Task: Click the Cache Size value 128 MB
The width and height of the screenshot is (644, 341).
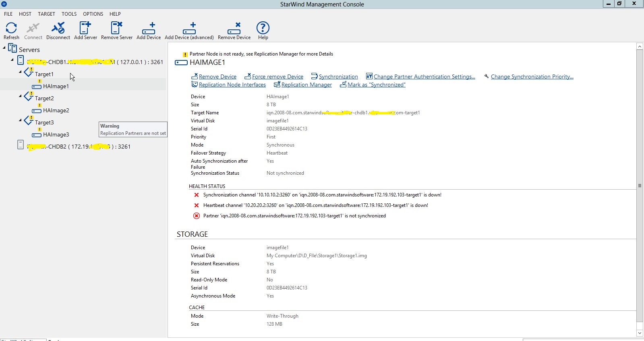Action: pyautogui.click(x=274, y=324)
